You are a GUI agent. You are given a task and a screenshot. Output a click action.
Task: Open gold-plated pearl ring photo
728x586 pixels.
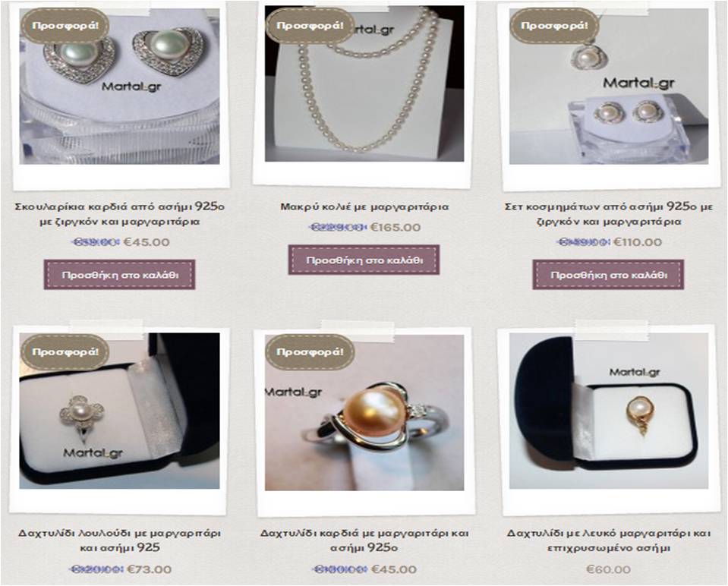click(x=609, y=411)
